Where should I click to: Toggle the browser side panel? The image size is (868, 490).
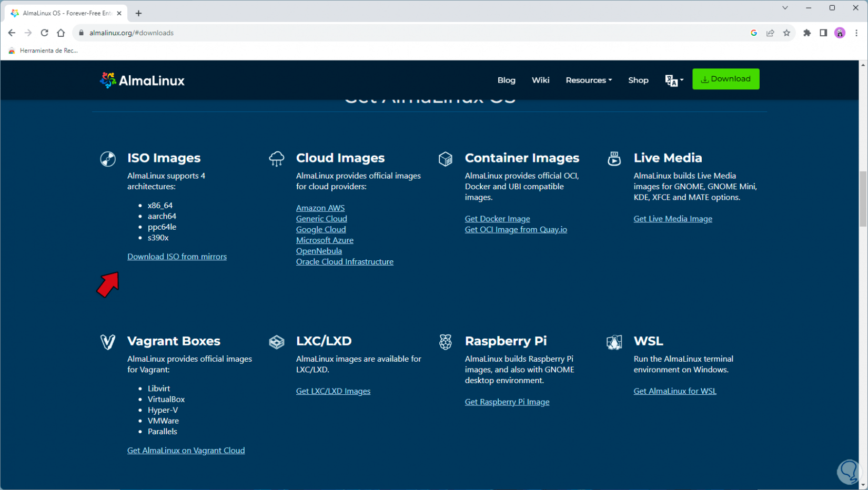[x=823, y=33]
